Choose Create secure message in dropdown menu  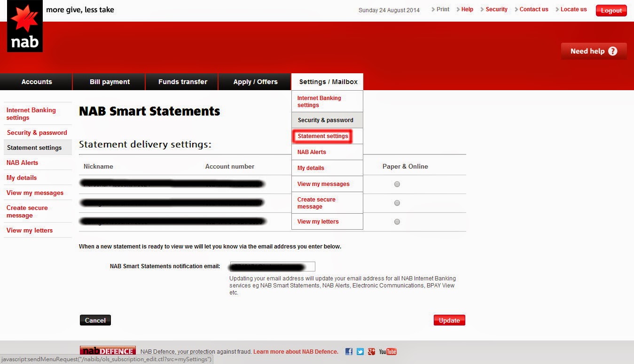coord(327,203)
